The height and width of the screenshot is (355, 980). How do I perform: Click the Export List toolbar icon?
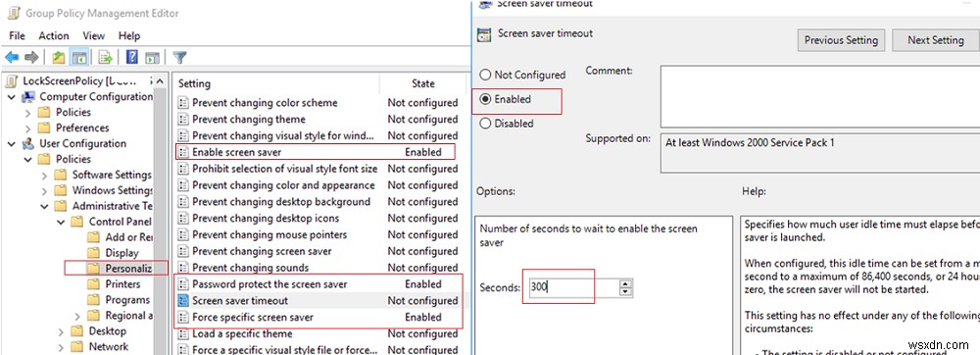tap(105, 58)
